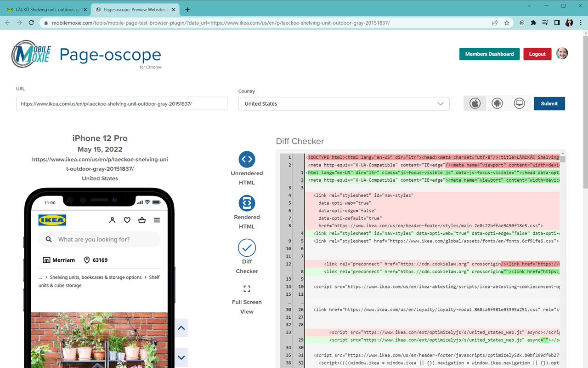The width and height of the screenshot is (588, 368).
Task: Open the Rendered HTML view
Action: [x=247, y=202]
